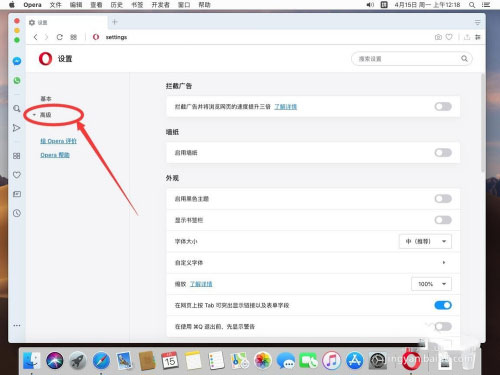Go forward with the forward arrow
The height and width of the screenshot is (375, 500).
(x=46, y=37)
